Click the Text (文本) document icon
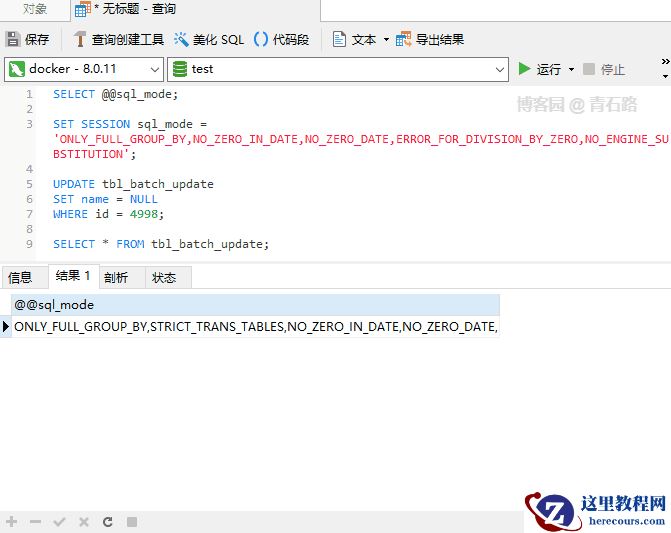671x533 pixels. pos(339,39)
